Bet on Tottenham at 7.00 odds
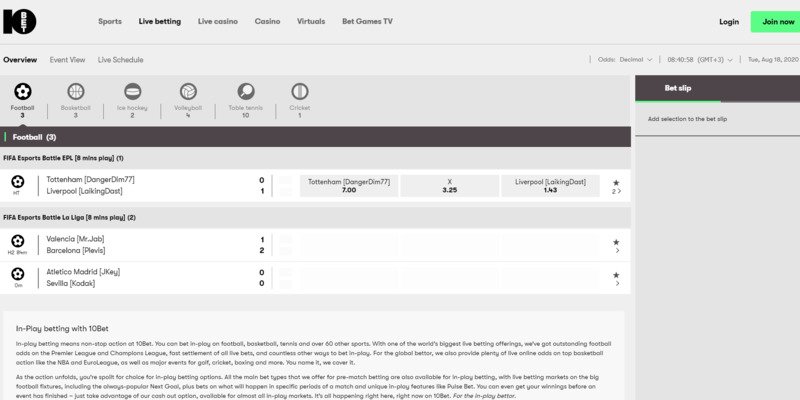 (349, 186)
